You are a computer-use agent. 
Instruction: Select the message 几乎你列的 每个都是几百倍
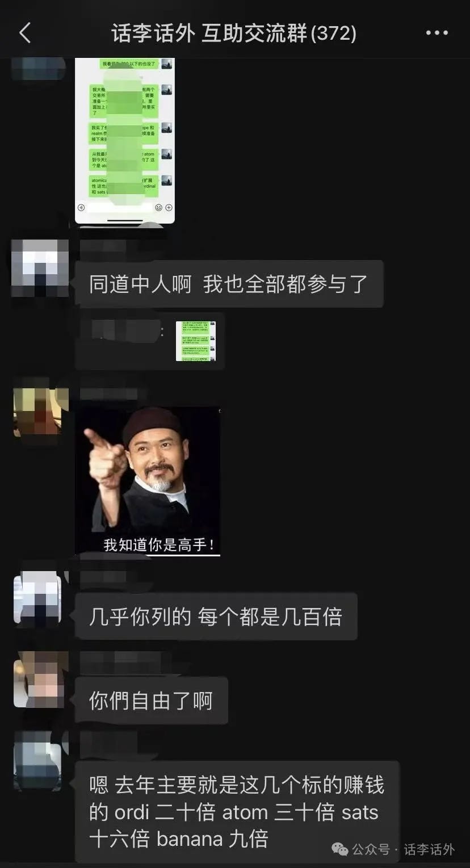[216, 617]
